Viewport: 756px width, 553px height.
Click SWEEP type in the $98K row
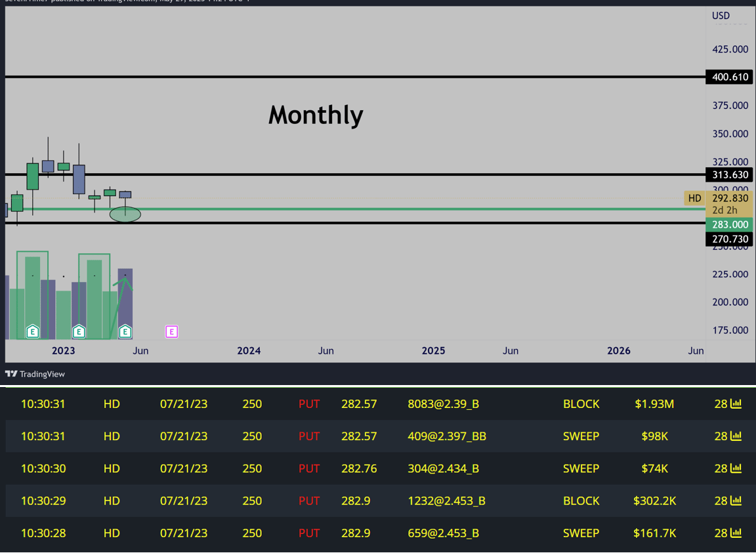[581, 436]
